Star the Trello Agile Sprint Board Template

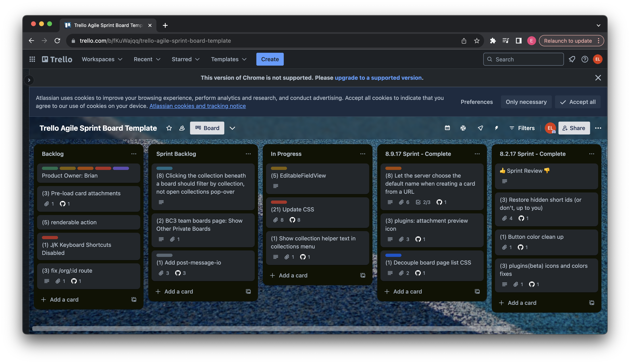[169, 128]
